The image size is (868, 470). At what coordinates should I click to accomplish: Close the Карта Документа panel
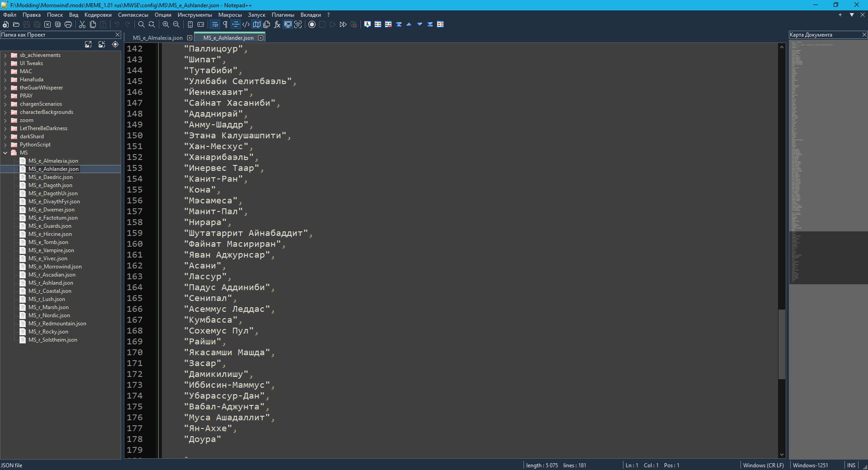click(864, 35)
